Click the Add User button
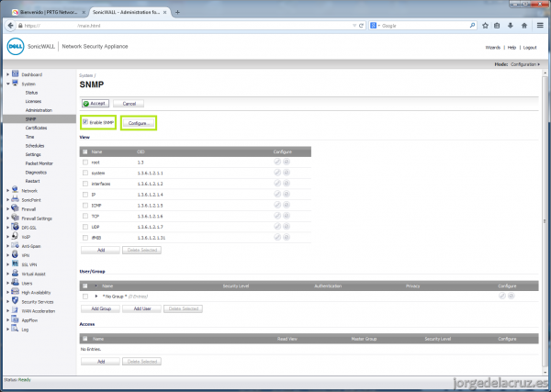The image size is (551, 392). pos(142,308)
